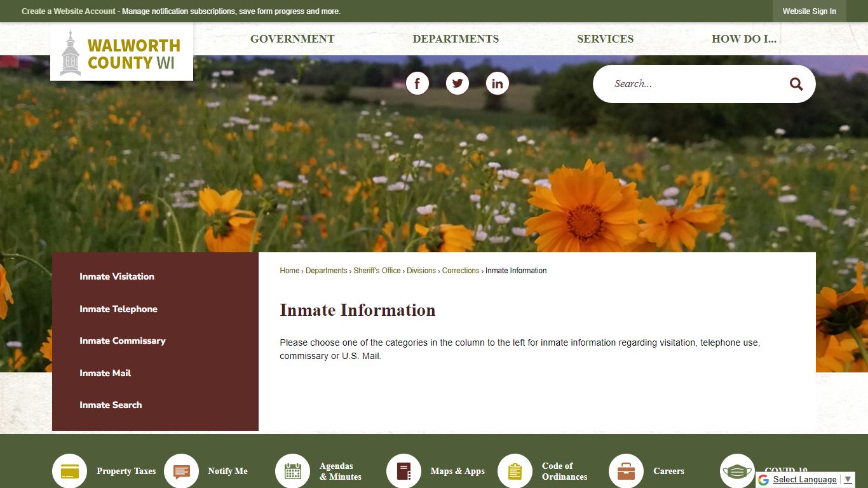Go to Departments breadcrumb link

tap(327, 271)
